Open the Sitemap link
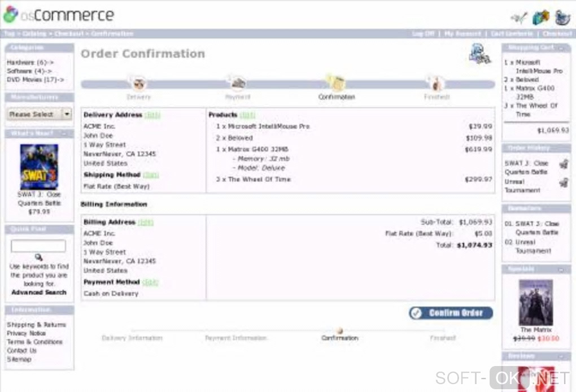Screen dimensions: 576x392 19,359
